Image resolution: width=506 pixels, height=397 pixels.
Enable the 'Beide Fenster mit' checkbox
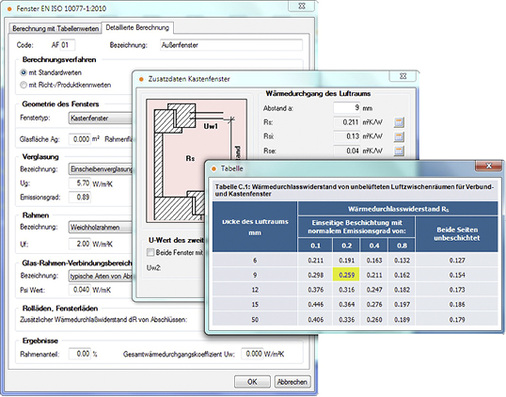tap(151, 252)
